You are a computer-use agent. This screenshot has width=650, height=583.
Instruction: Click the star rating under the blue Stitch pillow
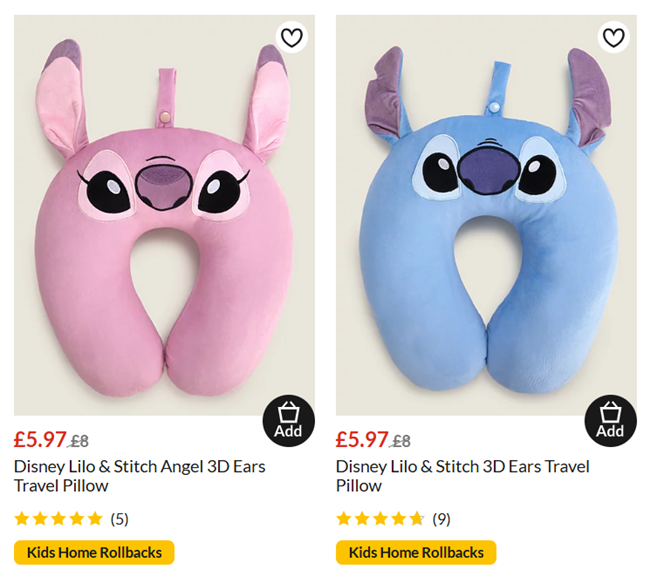point(380,519)
